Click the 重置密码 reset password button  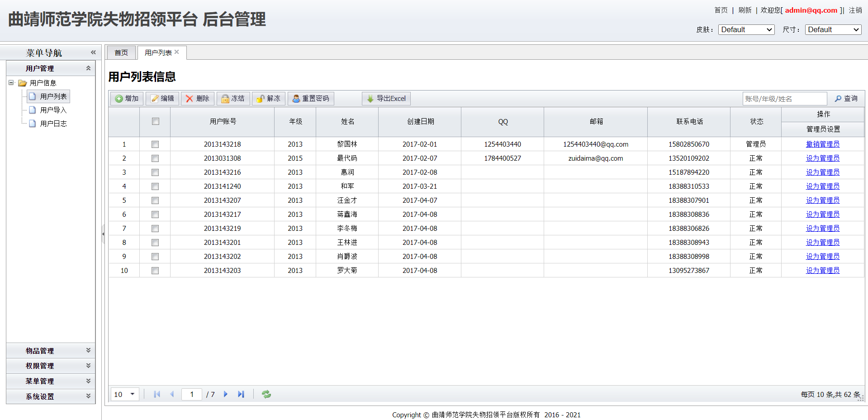(x=311, y=99)
